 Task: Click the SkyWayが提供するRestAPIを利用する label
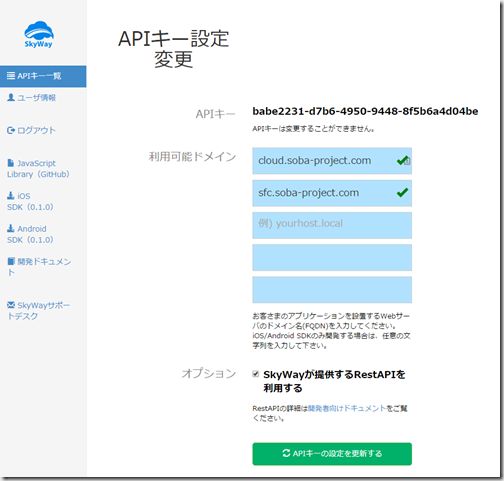click(x=334, y=381)
